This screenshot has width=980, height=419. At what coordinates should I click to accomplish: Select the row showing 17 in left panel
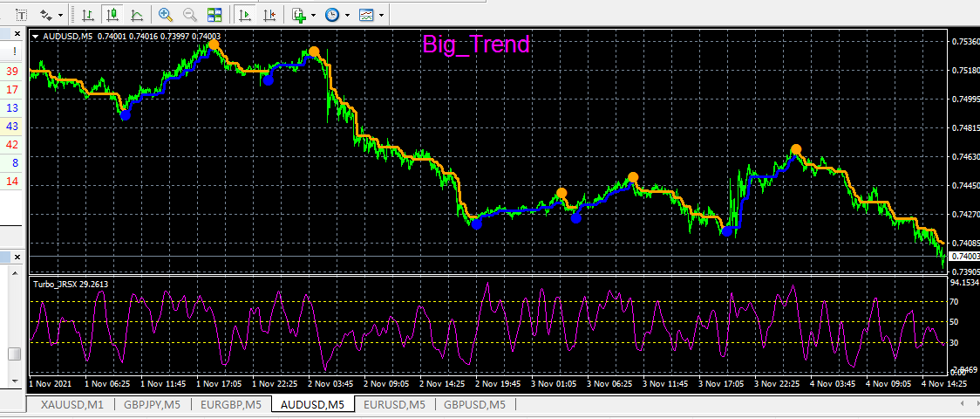(x=12, y=89)
